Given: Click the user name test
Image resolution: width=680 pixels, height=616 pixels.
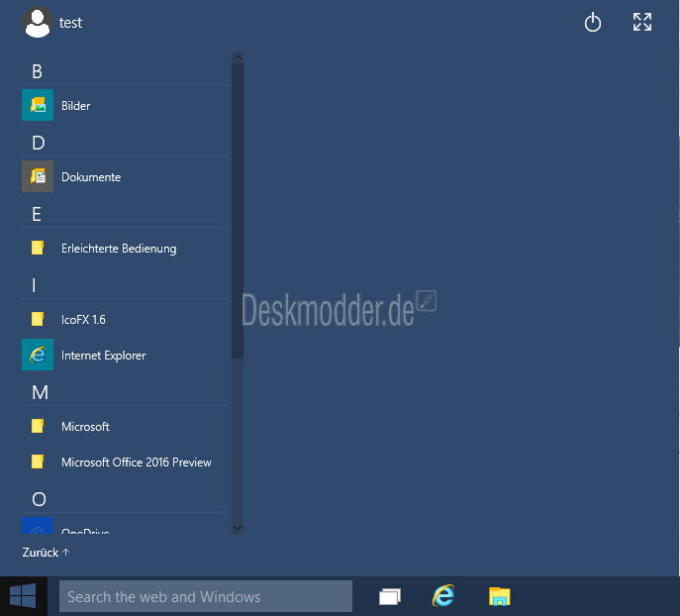Looking at the screenshot, I should [x=70, y=23].
